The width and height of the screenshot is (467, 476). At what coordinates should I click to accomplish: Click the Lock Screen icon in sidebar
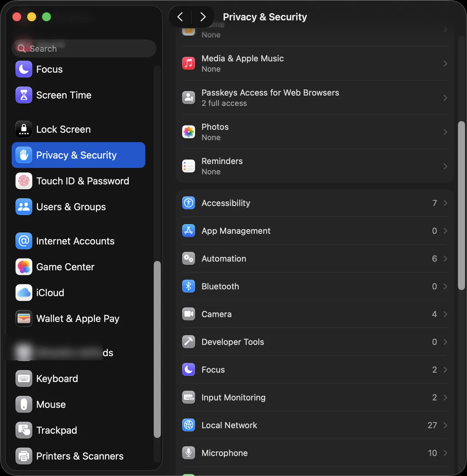click(24, 129)
